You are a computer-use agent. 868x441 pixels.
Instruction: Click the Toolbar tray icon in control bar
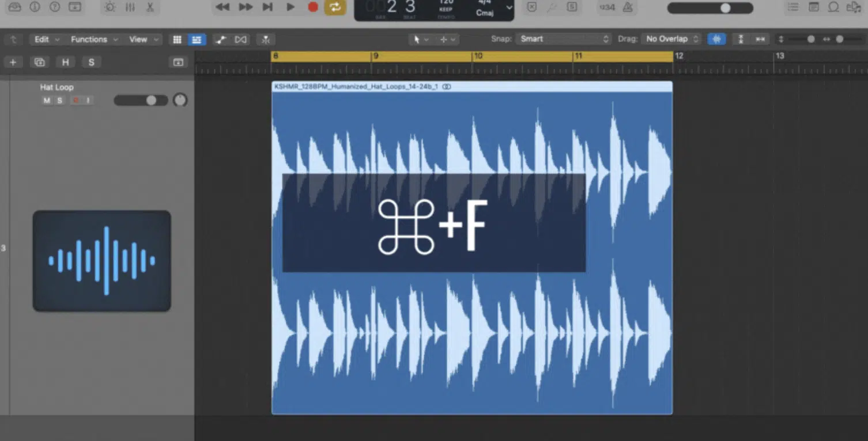(x=75, y=7)
